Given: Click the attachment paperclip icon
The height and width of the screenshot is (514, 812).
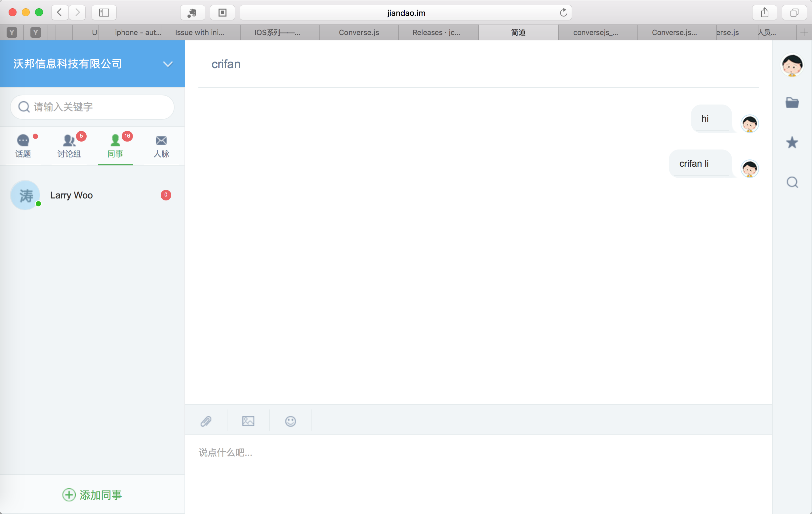Looking at the screenshot, I should point(206,421).
